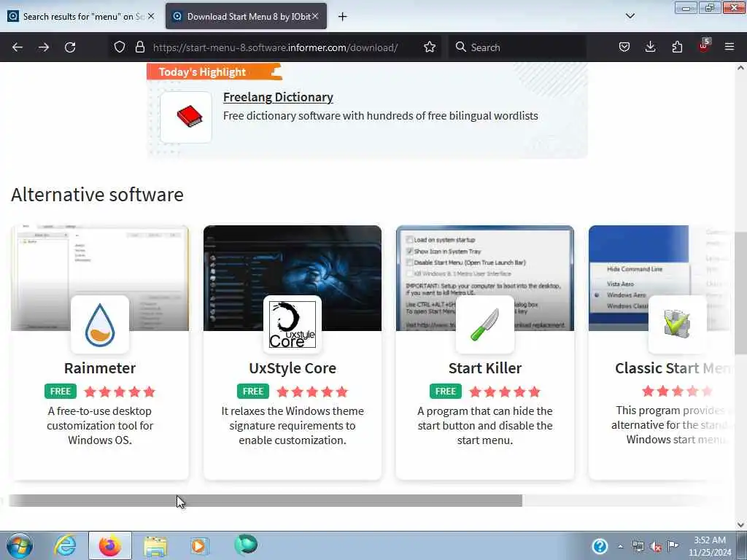Image resolution: width=747 pixels, height=560 pixels.
Task: Go back to the previous page
Action: coord(18,47)
